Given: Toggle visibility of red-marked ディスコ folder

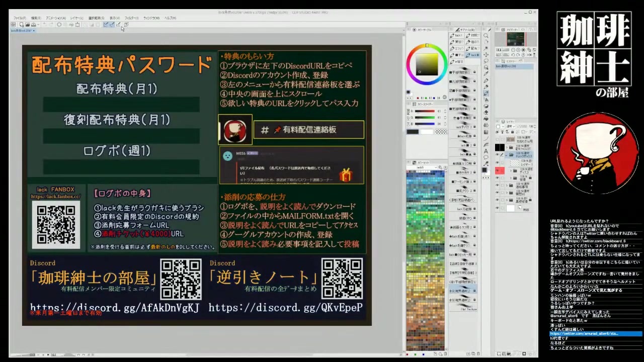Looking at the screenshot, I should [497, 170].
